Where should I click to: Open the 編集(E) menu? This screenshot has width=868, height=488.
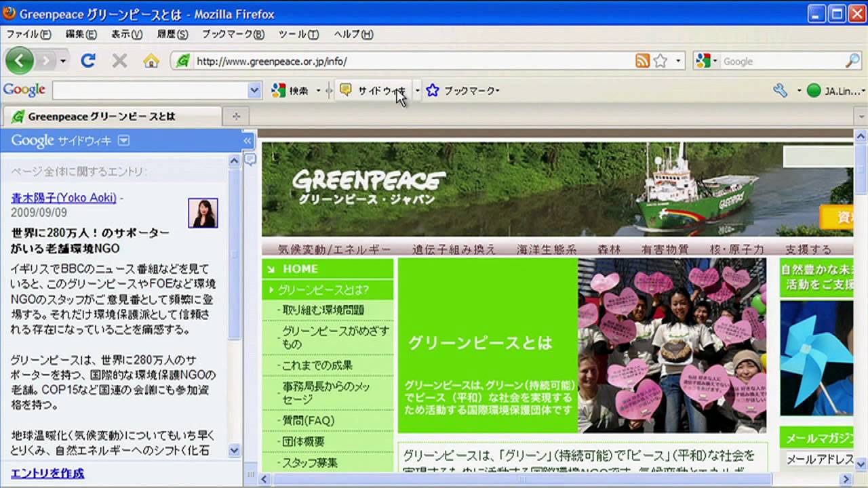tap(81, 35)
